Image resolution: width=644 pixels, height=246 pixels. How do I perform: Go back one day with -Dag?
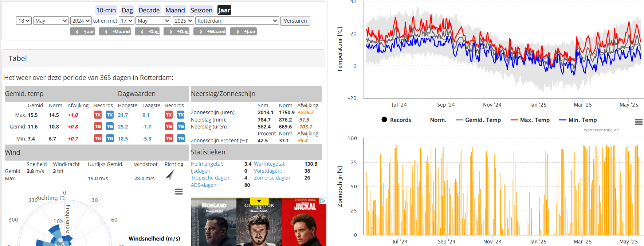(x=147, y=32)
